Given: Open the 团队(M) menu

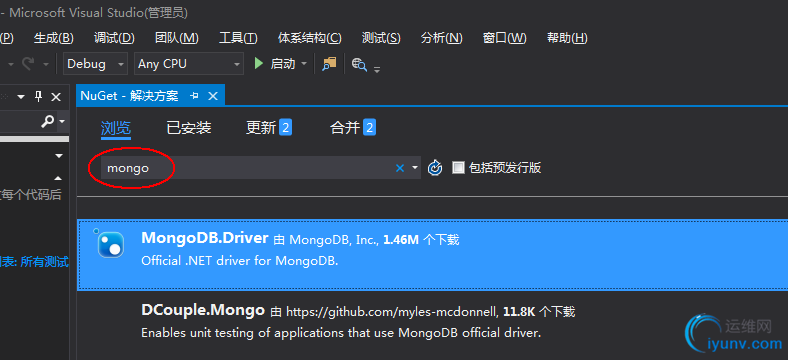Looking at the screenshot, I should tap(177, 38).
